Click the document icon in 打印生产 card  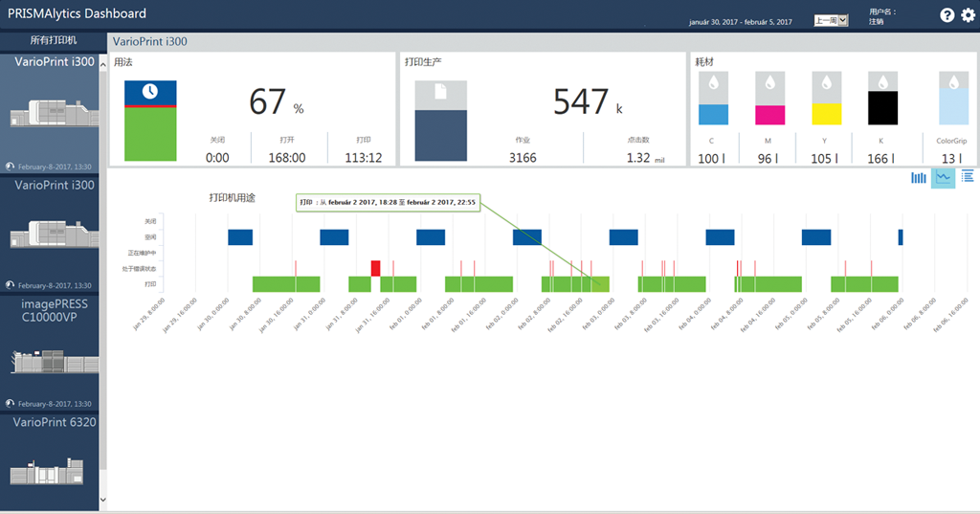pos(440,91)
